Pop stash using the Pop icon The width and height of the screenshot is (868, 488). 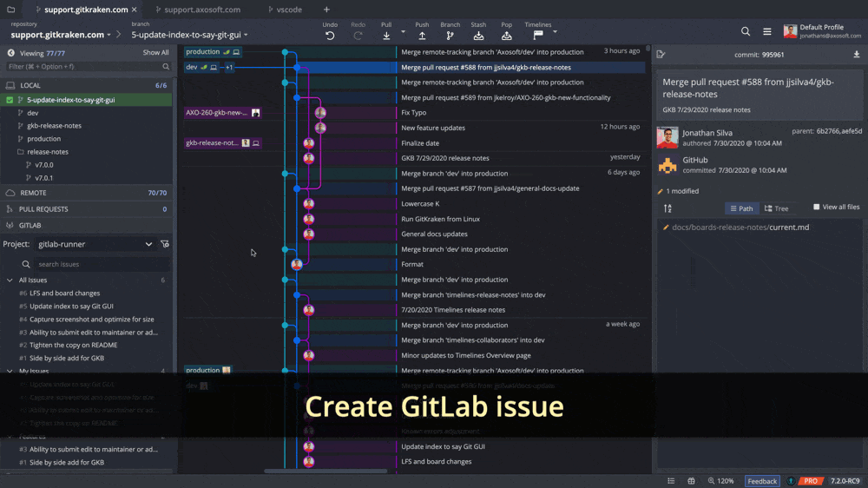coord(507,36)
